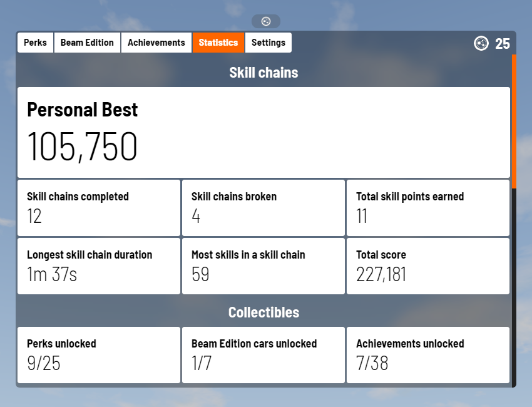This screenshot has height=407, width=532.
Task: Click Beam Edition cars unlocked card
Action: (x=263, y=355)
